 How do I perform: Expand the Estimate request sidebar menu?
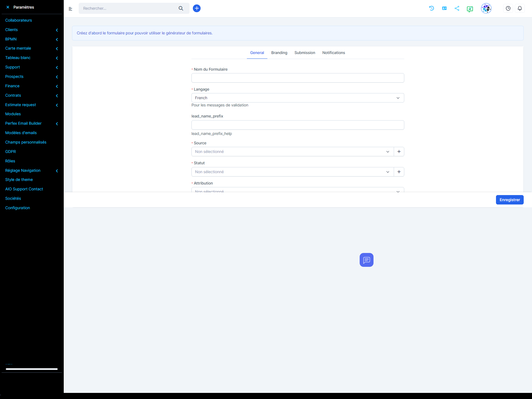(32, 105)
